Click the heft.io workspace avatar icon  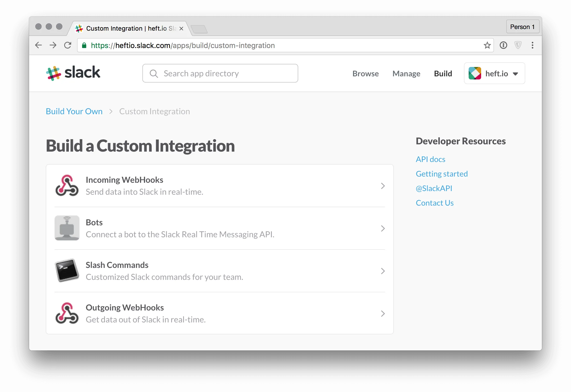click(x=475, y=73)
